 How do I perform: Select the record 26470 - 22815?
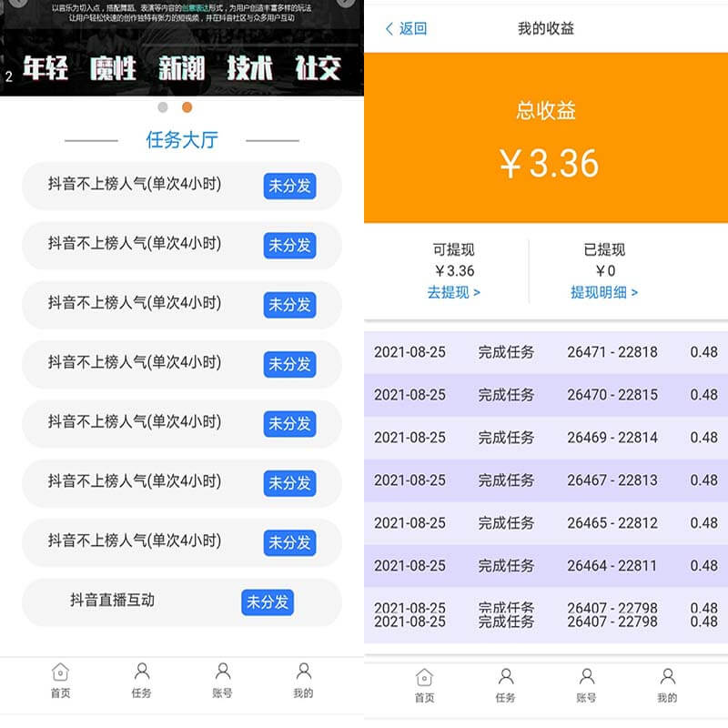coord(546,395)
